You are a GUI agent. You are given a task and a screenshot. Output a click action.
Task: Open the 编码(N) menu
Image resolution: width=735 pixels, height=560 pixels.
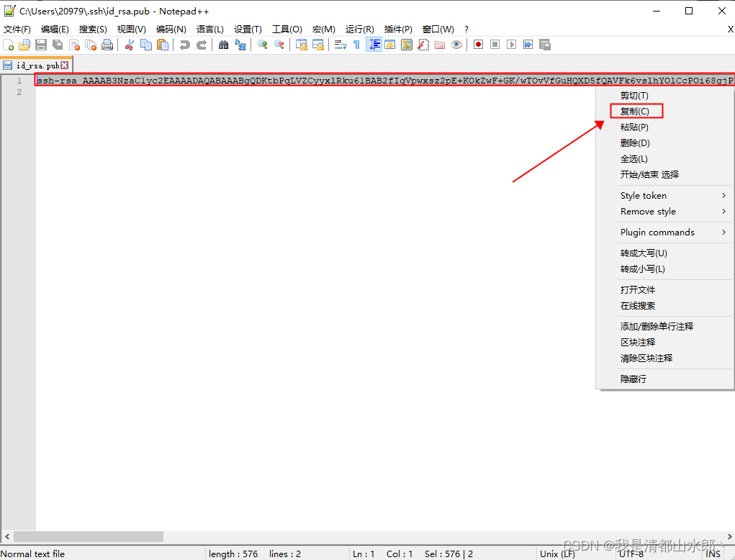click(171, 30)
